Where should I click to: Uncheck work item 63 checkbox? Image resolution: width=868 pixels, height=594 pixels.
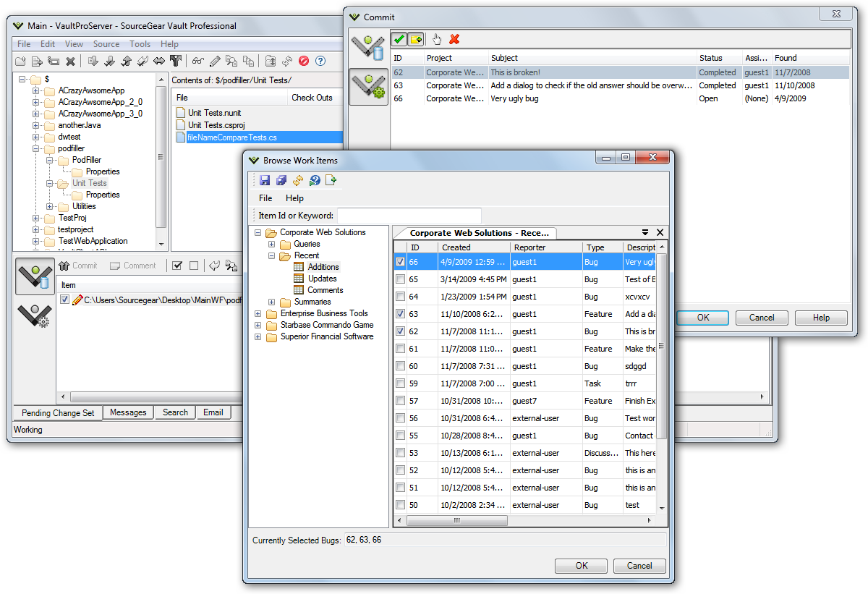(x=401, y=314)
